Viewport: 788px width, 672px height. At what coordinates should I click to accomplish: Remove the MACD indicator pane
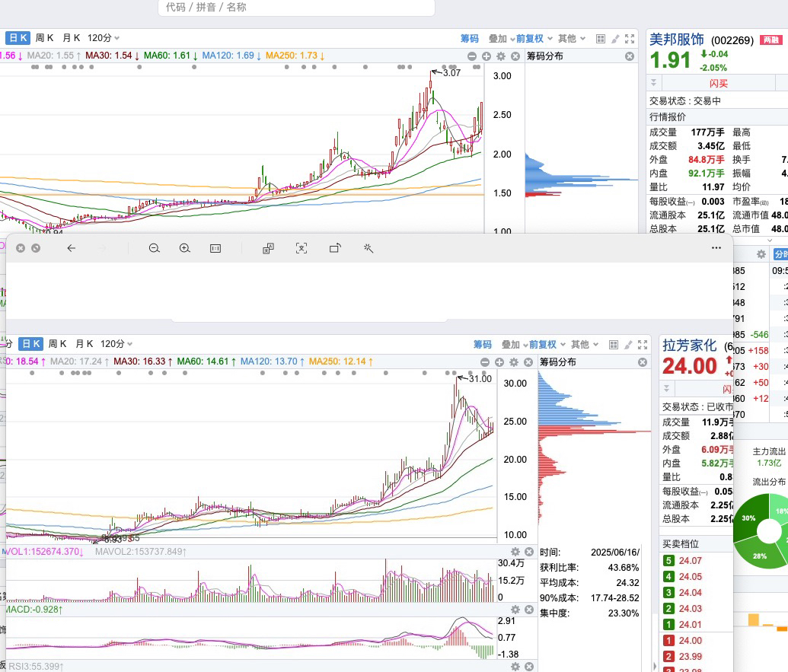529,610
